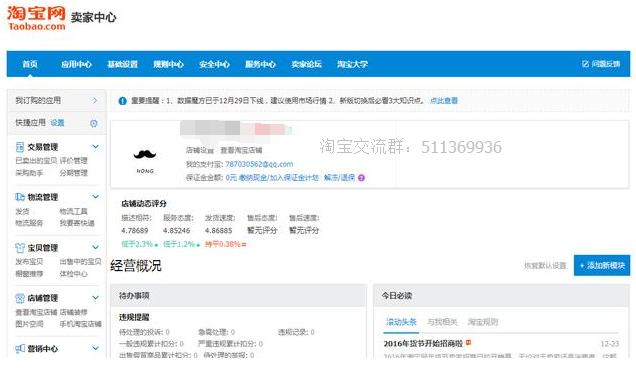The image size is (636, 368).
Task: Collapse the 宝贝管理 section chevron
Action: [x=95, y=247]
